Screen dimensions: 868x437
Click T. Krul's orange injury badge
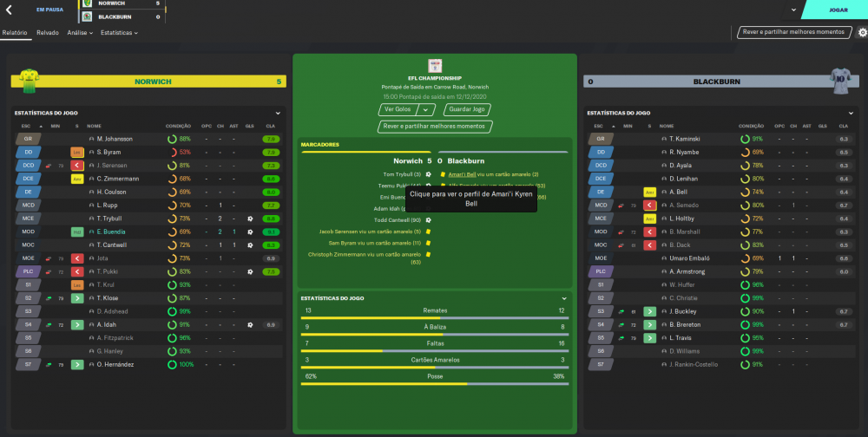[77, 285]
